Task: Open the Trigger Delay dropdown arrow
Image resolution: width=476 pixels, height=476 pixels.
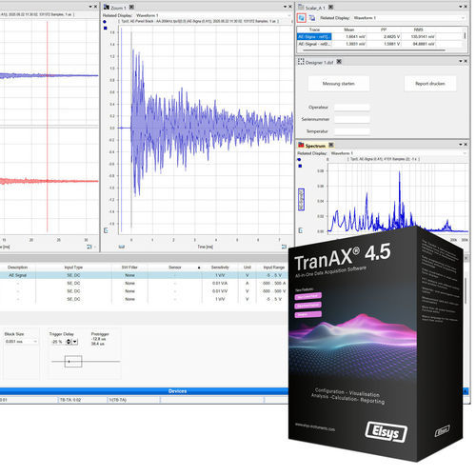Action: tap(75, 342)
